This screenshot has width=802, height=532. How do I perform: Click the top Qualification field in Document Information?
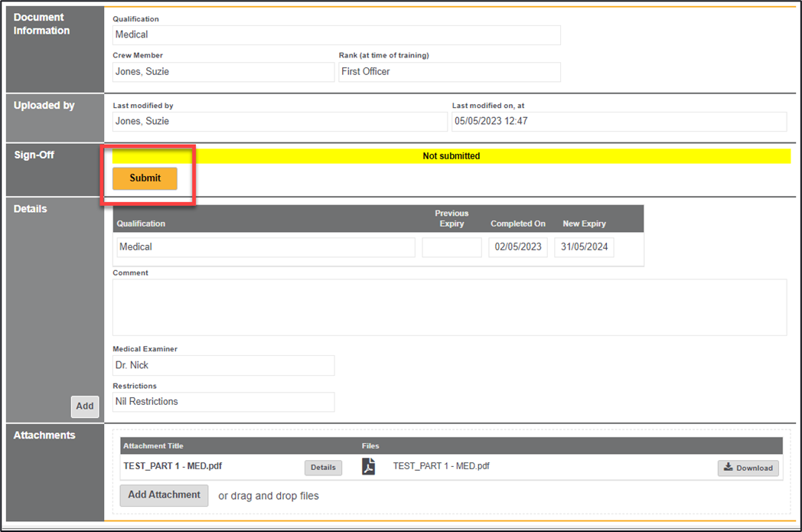click(336, 35)
